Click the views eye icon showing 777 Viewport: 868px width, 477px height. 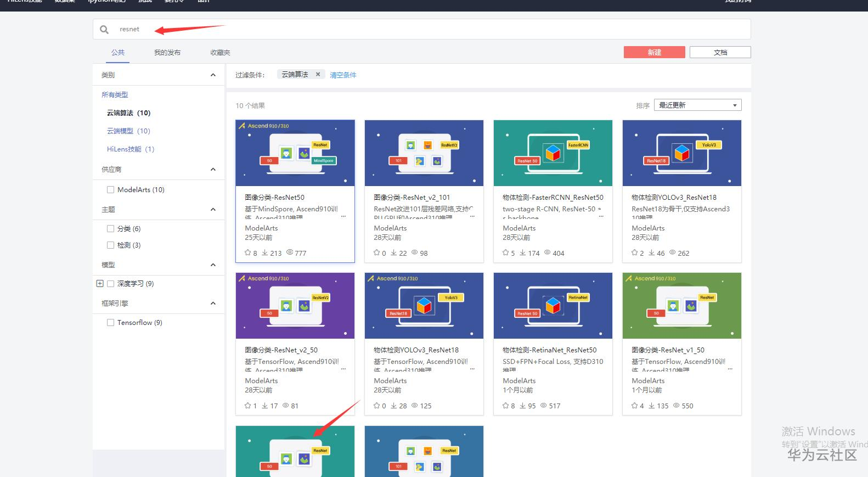click(x=290, y=253)
